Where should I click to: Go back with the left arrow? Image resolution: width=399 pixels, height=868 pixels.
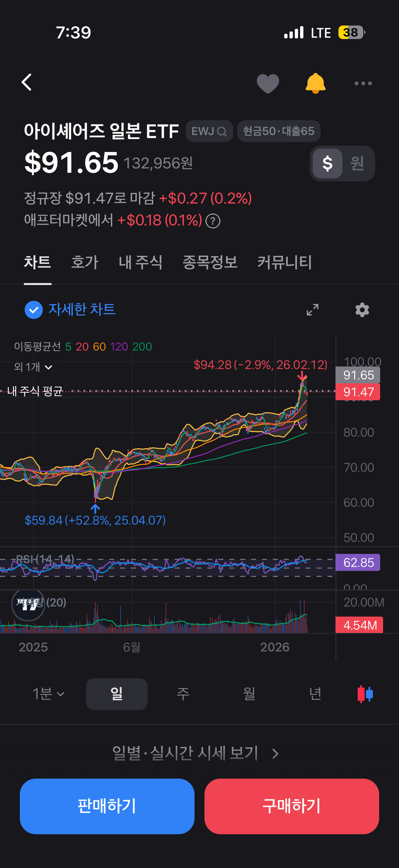(26, 82)
